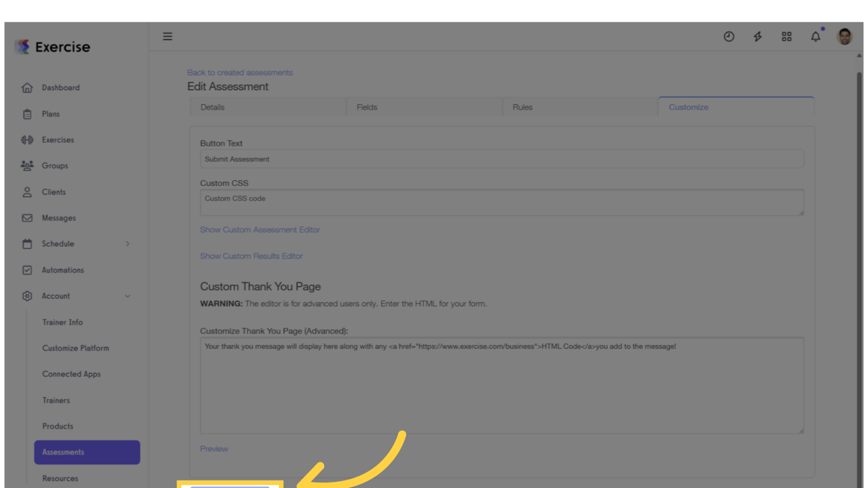
Task: Switch to the Rules tab
Action: [522, 107]
